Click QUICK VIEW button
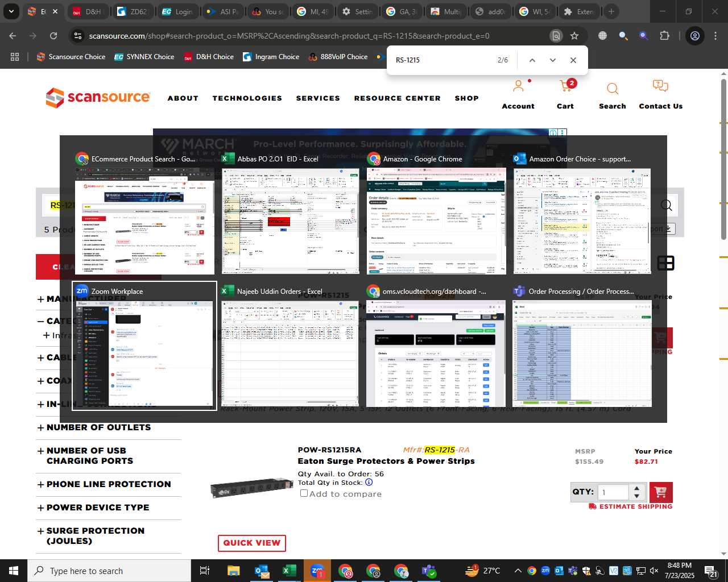The image size is (728, 582). [252, 543]
